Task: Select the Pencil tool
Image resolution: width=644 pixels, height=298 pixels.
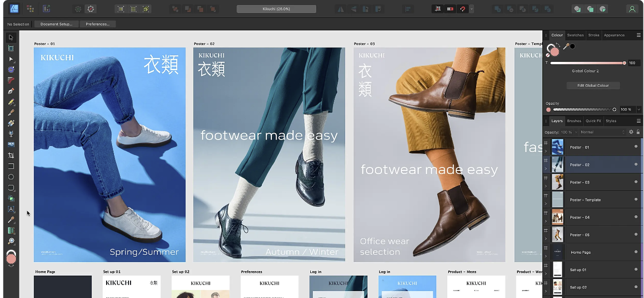Action: [x=11, y=102]
